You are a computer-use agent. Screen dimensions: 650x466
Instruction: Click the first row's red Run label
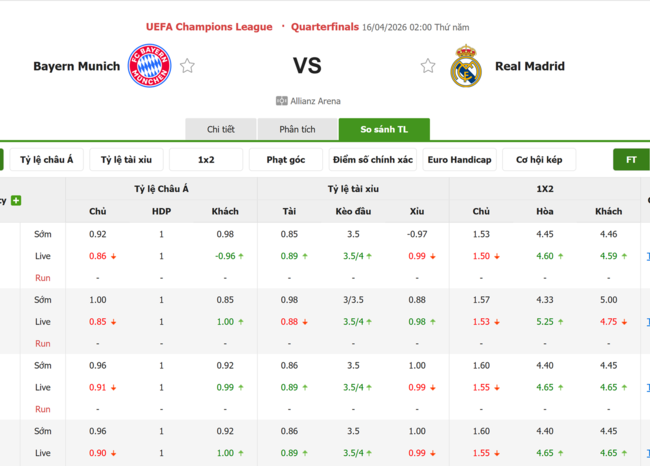click(43, 278)
